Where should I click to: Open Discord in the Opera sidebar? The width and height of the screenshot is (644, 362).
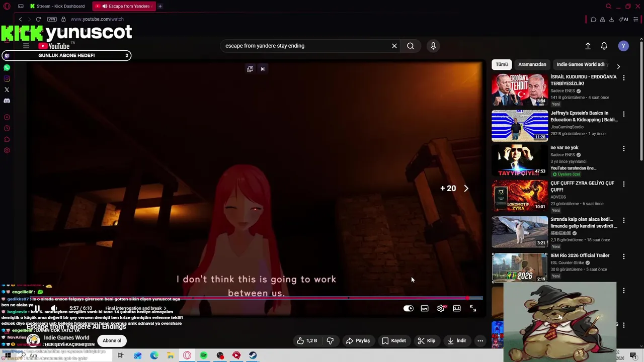point(7,101)
